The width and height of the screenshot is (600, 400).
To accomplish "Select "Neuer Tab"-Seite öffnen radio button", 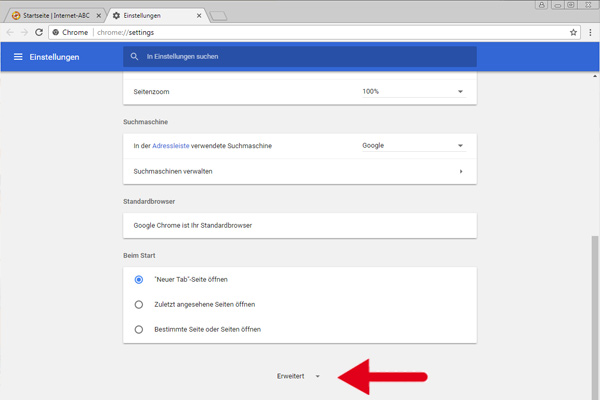I will point(139,279).
